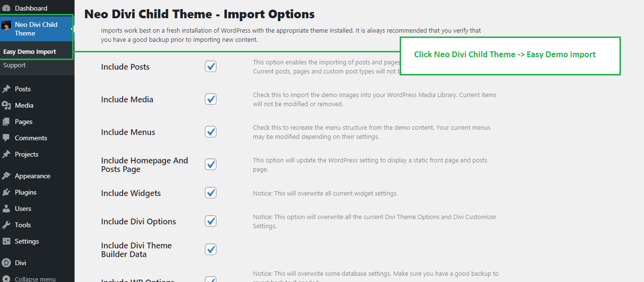
Task: Open the Divi circle icon
Action: (6, 263)
